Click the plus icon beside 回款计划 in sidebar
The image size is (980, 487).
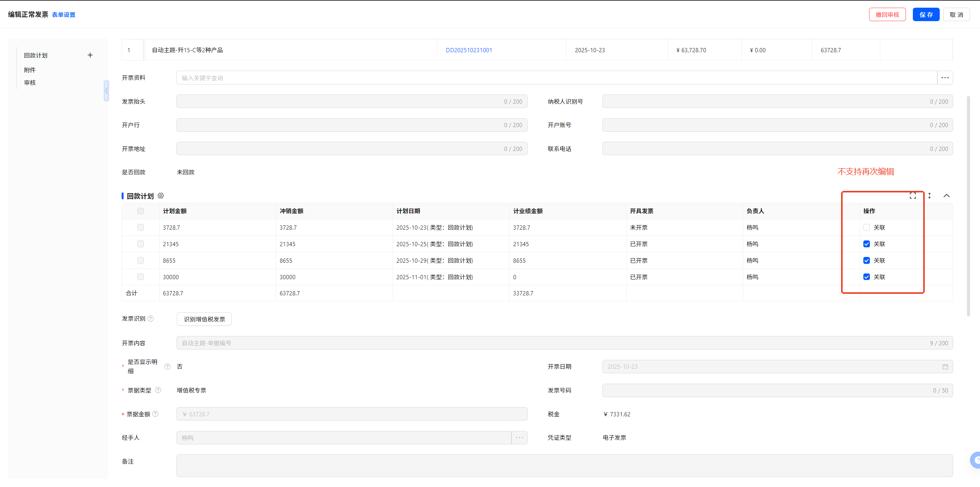point(90,55)
